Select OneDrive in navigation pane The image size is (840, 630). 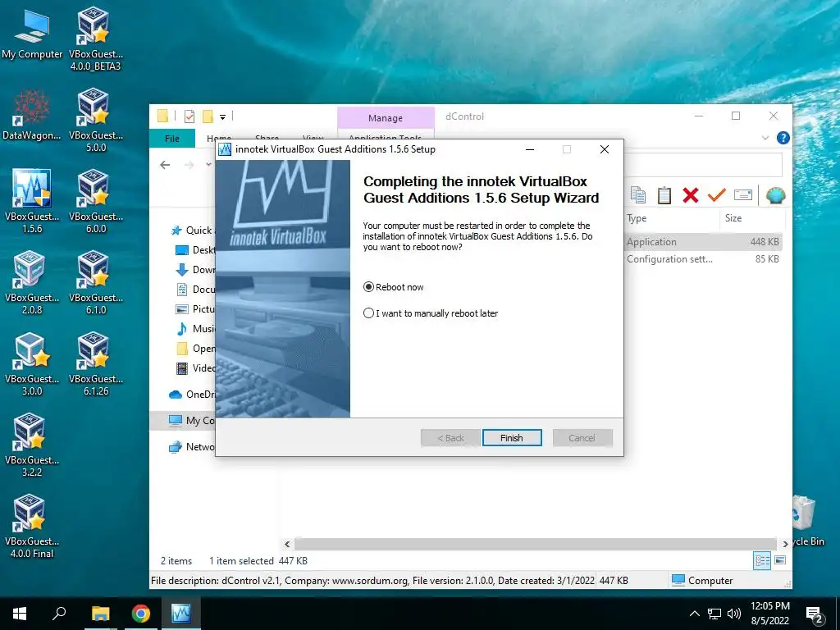point(192,395)
